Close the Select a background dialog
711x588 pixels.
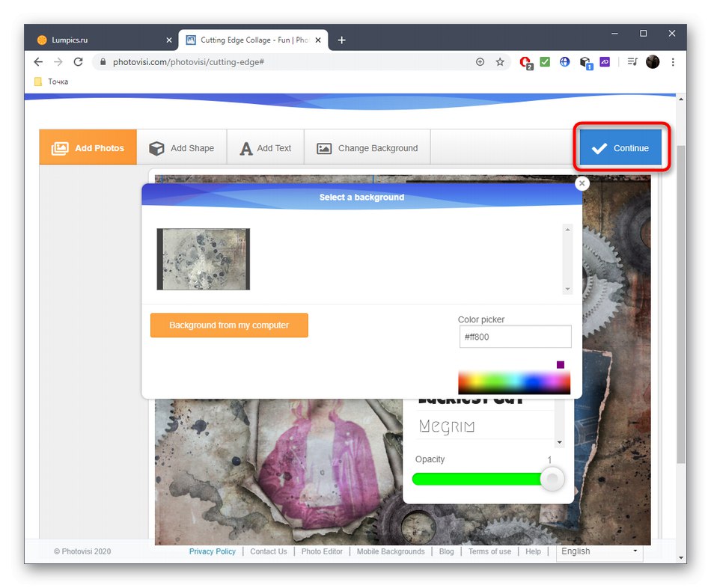582,183
